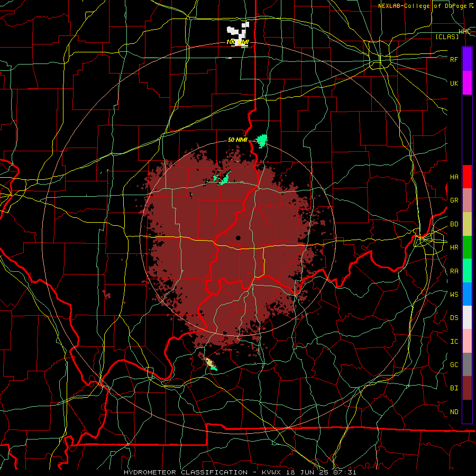This screenshot has height=476, width=476.
Task: Click the "100 NMI" range ring label
Action: (237, 42)
